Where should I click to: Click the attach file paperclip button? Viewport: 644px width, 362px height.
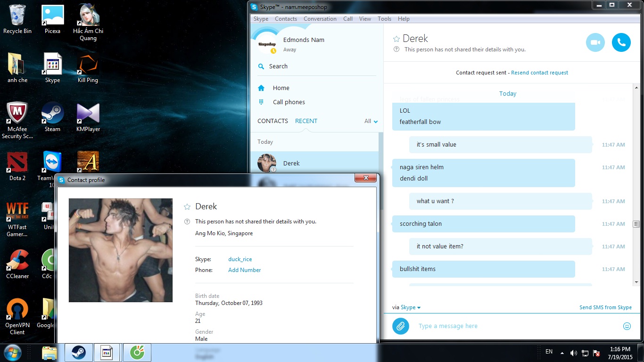pos(401,326)
